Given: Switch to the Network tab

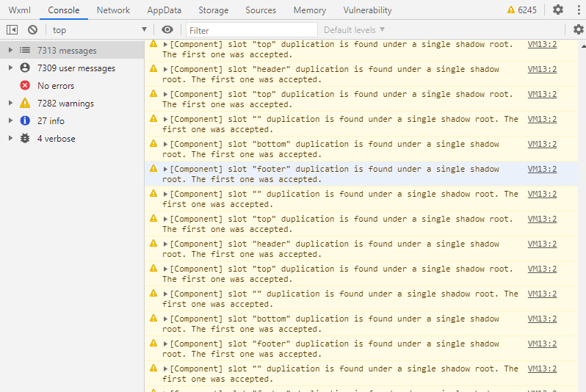Looking at the screenshot, I should click(113, 10).
